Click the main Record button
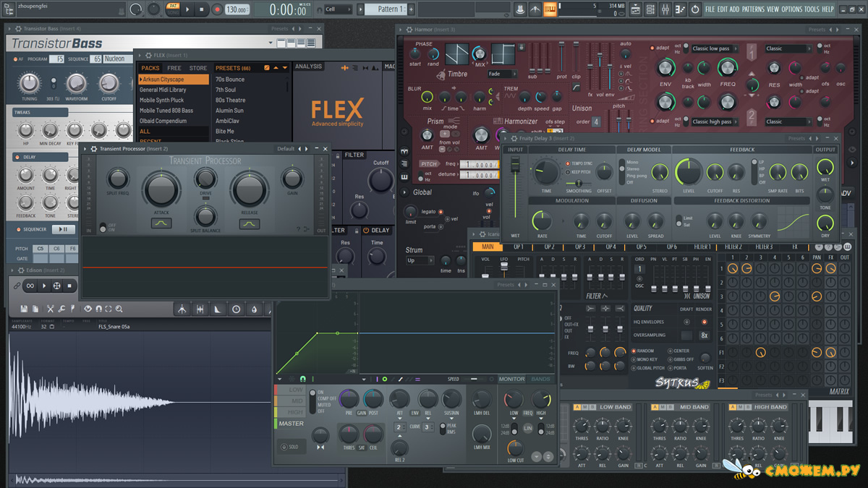 pos(218,9)
